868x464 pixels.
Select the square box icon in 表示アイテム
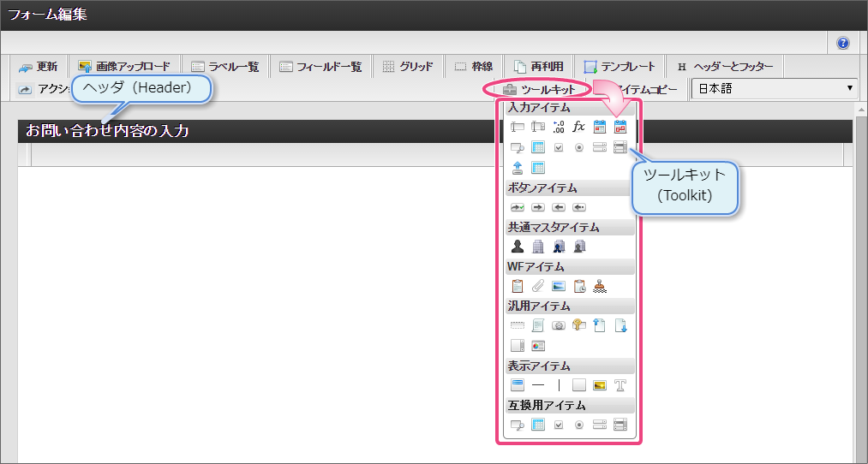(x=579, y=385)
